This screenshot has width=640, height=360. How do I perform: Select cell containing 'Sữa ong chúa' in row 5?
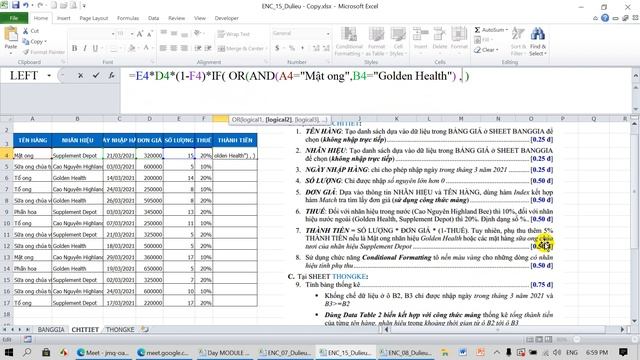point(32,167)
